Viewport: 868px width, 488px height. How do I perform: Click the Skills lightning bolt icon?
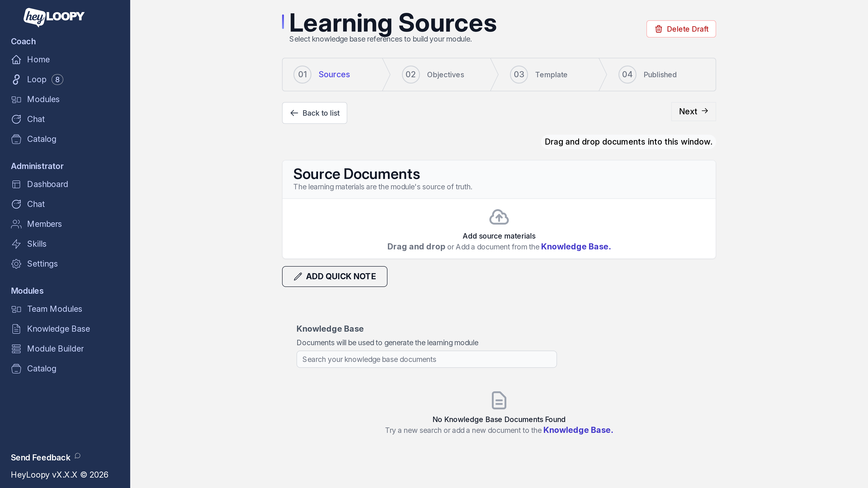tap(16, 244)
